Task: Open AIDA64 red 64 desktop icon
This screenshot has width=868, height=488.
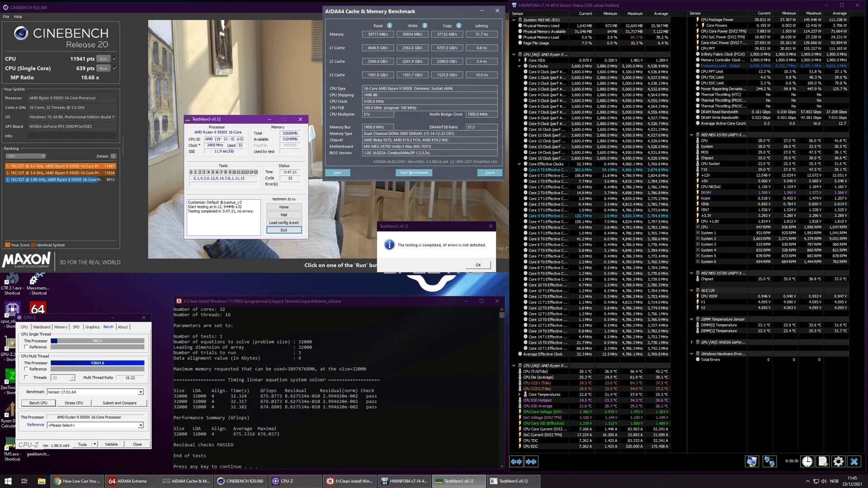Action: [38, 309]
